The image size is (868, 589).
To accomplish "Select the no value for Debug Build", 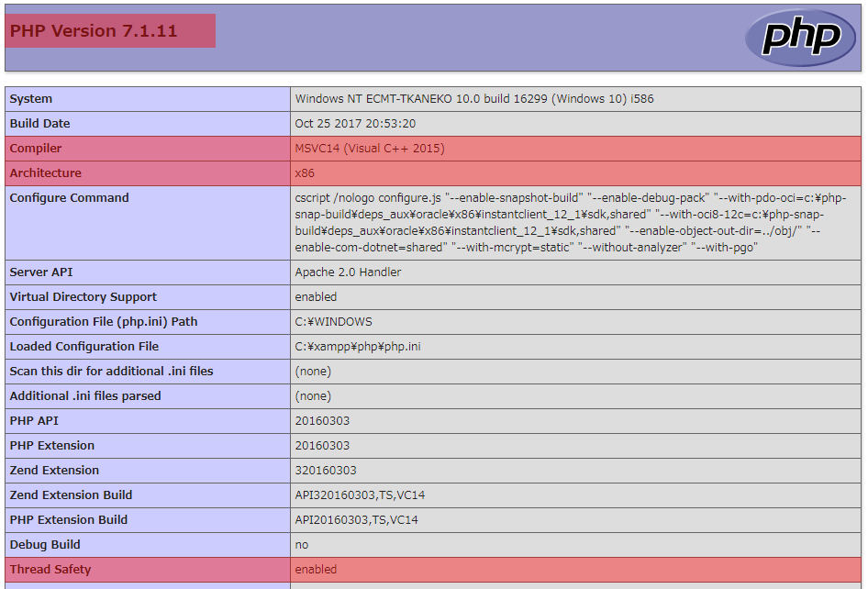I will 302,545.
